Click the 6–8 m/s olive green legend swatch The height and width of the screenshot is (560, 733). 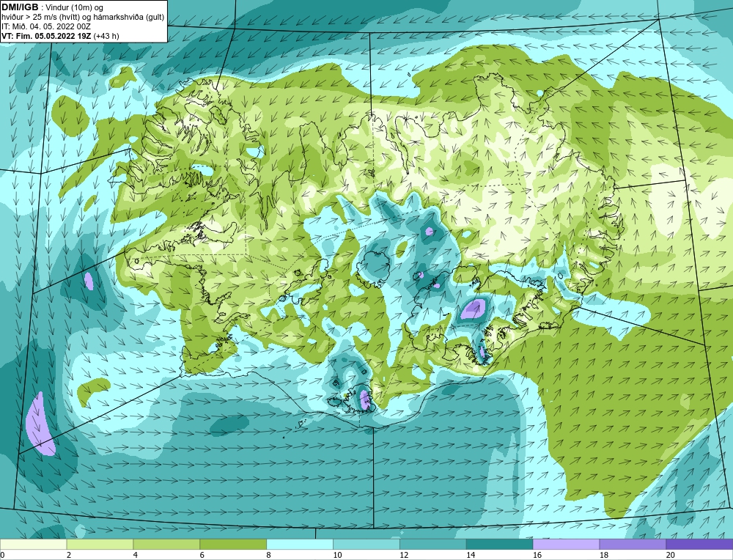pos(233,544)
